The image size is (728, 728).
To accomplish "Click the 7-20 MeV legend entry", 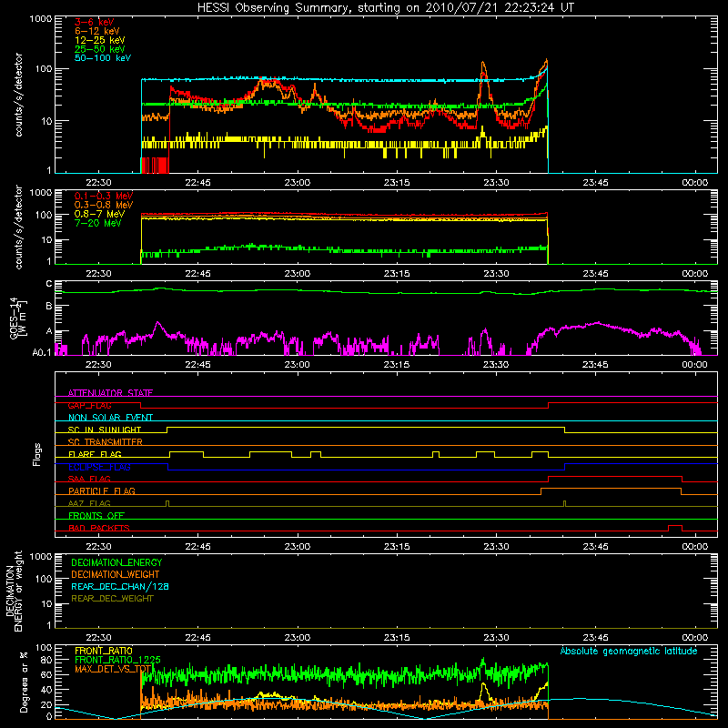I will [98, 223].
